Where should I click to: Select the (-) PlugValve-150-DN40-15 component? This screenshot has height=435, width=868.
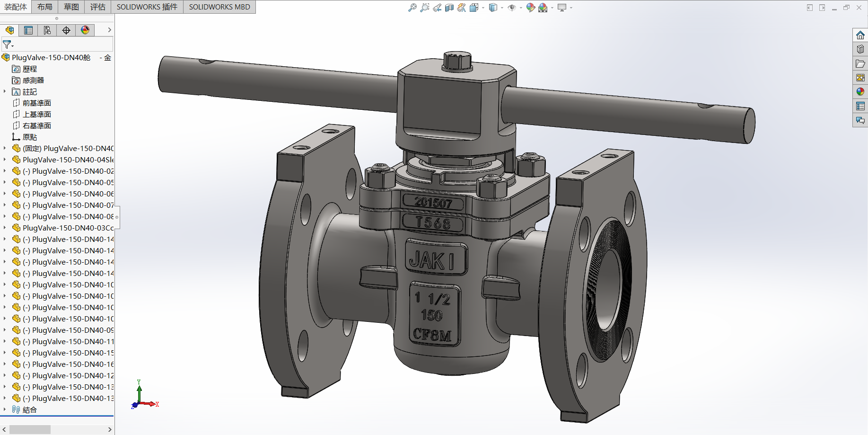coord(63,353)
